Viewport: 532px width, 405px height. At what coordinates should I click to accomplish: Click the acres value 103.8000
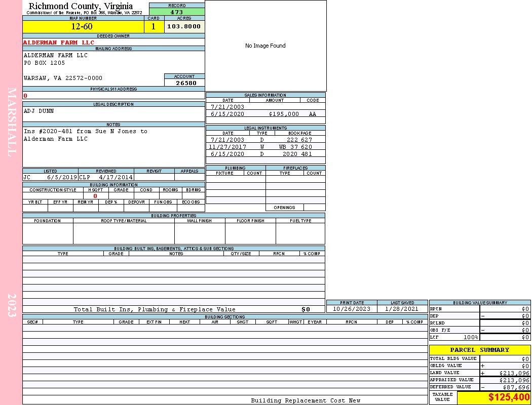pyautogui.click(x=184, y=26)
